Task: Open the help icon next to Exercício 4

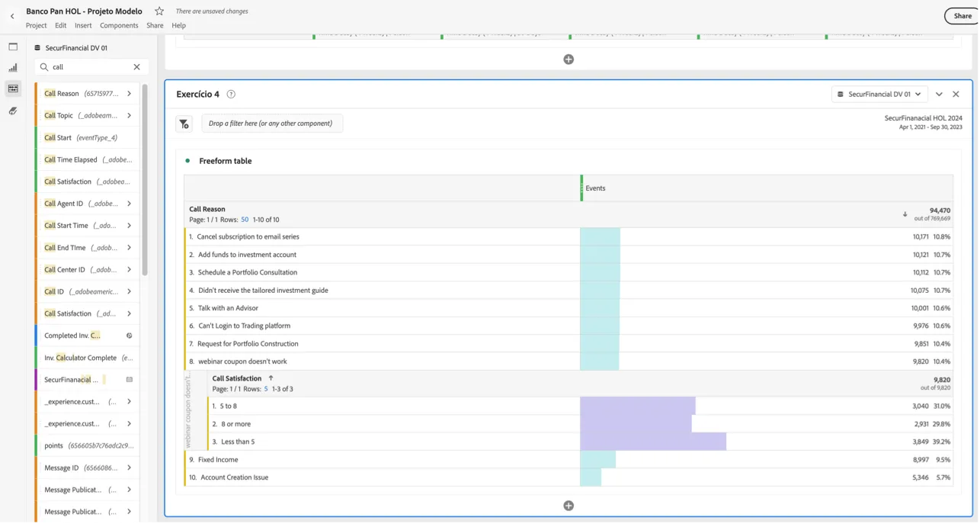Action: click(231, 95)
